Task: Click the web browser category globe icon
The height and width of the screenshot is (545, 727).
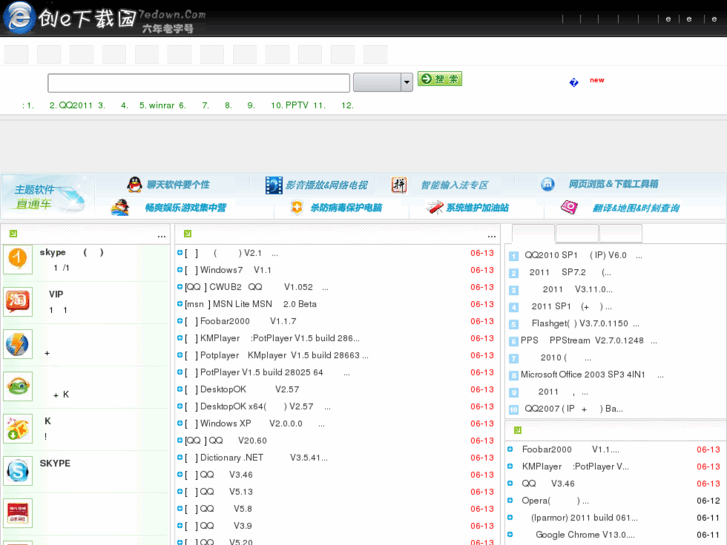Action: click(548, 184)
